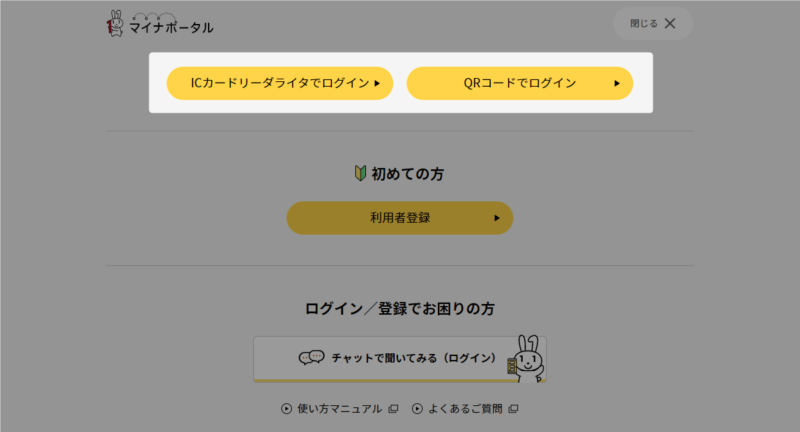The image size is (800, 432).
Task: Close the login dialog with 閉じる
Action: [653, 24]
